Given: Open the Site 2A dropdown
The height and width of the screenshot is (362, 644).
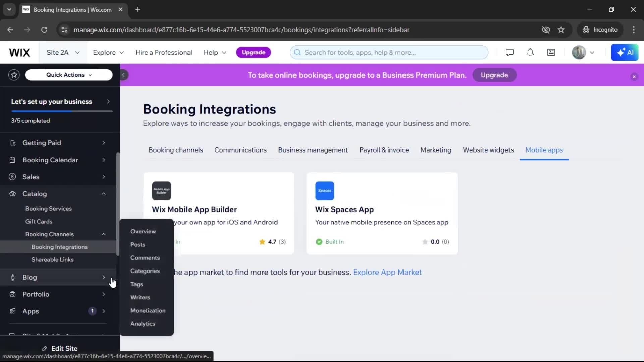Looking at the screenshot, I should [63, 52].
